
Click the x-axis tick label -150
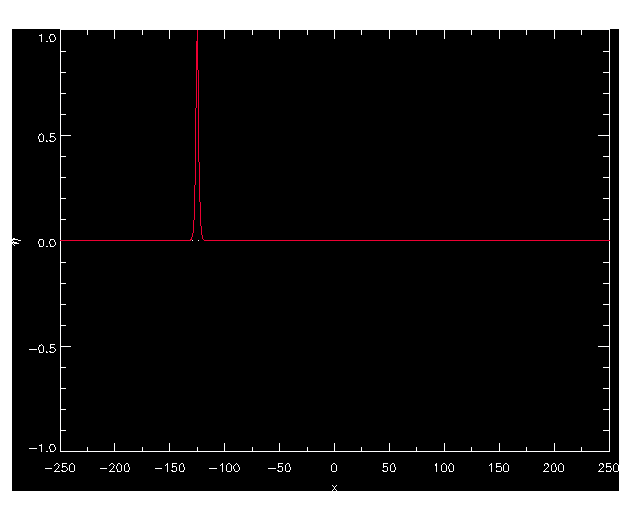point(170,469)
